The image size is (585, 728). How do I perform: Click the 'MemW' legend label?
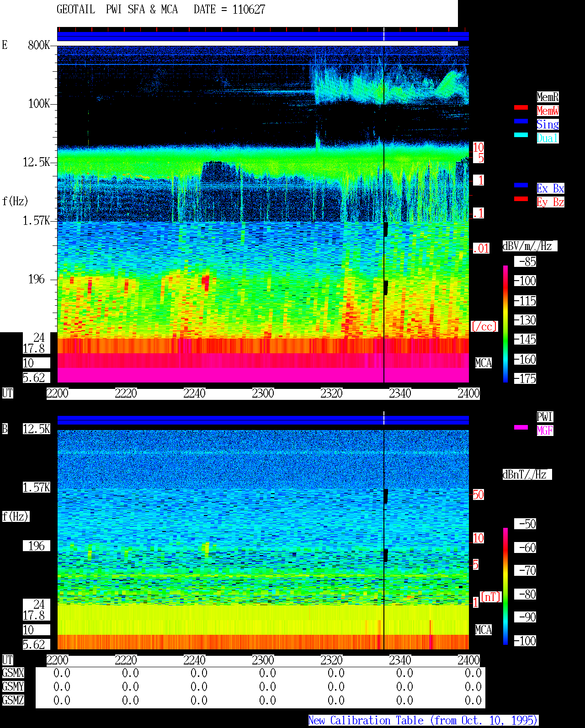pos(548,111)
